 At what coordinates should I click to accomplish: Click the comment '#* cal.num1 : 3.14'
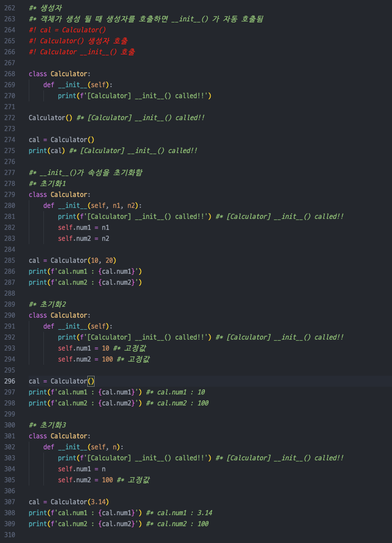click(179, 513)
